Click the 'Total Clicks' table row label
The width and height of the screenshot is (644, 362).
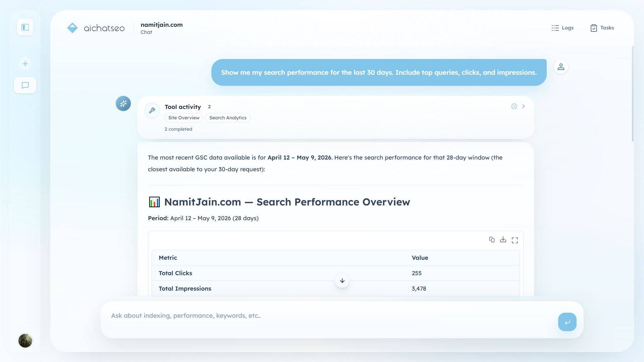pyautogui.click(x=175, y=273)
